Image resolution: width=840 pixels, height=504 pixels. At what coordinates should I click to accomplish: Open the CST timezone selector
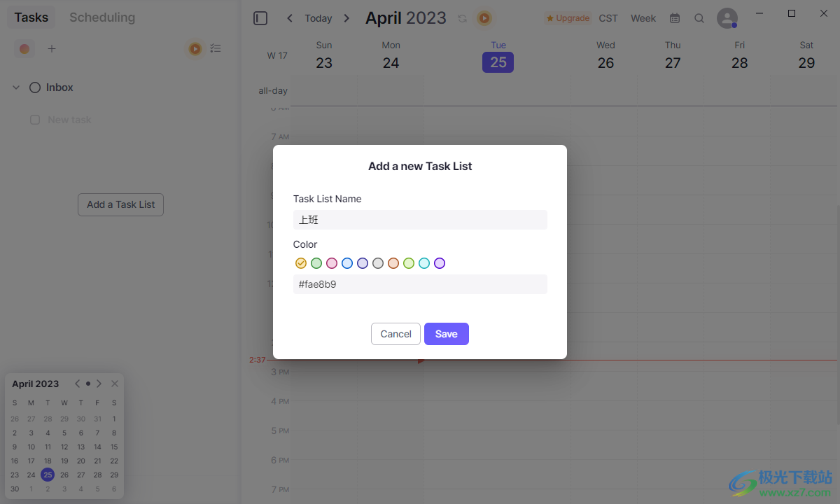608,18
